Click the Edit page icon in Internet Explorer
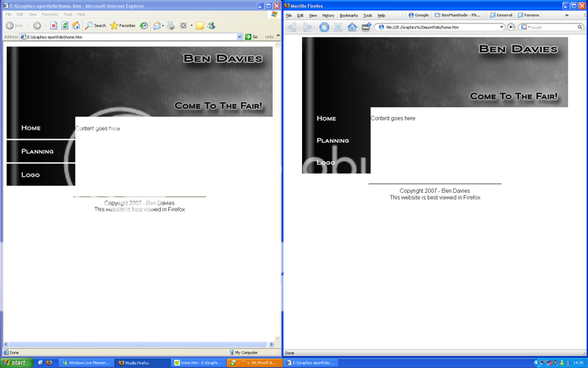Image resolution: width=588 pixels, height=368 pixels. [x=183, y=26]
